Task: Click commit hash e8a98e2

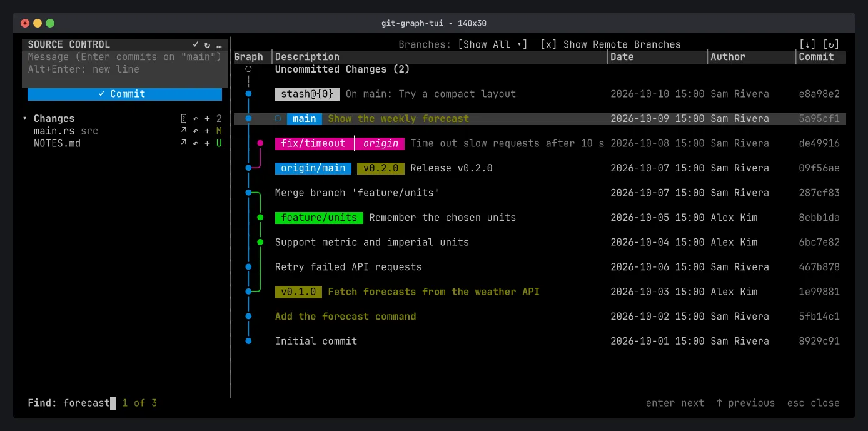Action: coord(819,94)
